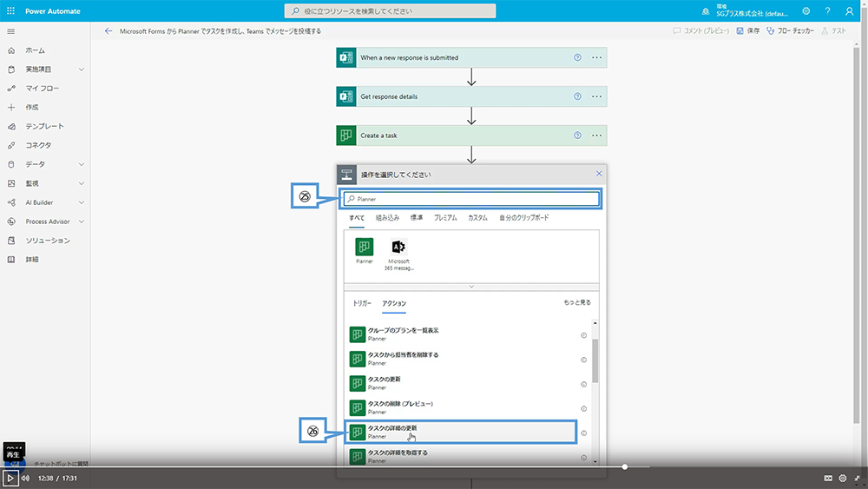Click actions list scrollbar thumb
This screenshot has height=489, width=868.
coord(595,360)
